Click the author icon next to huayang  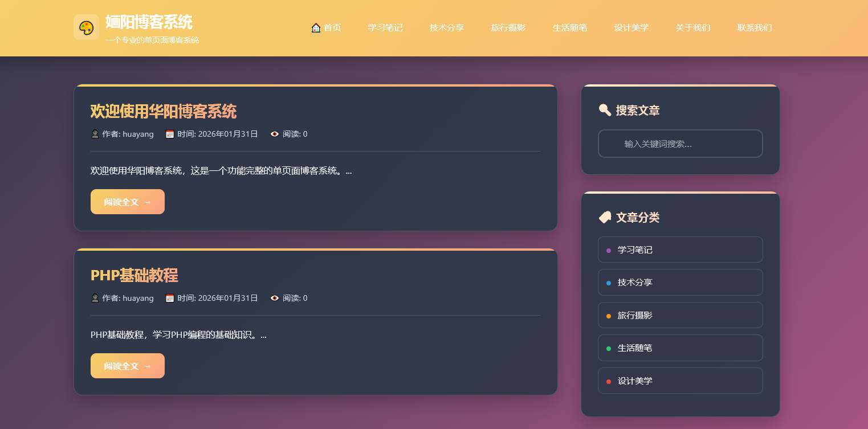pos(94,134)
